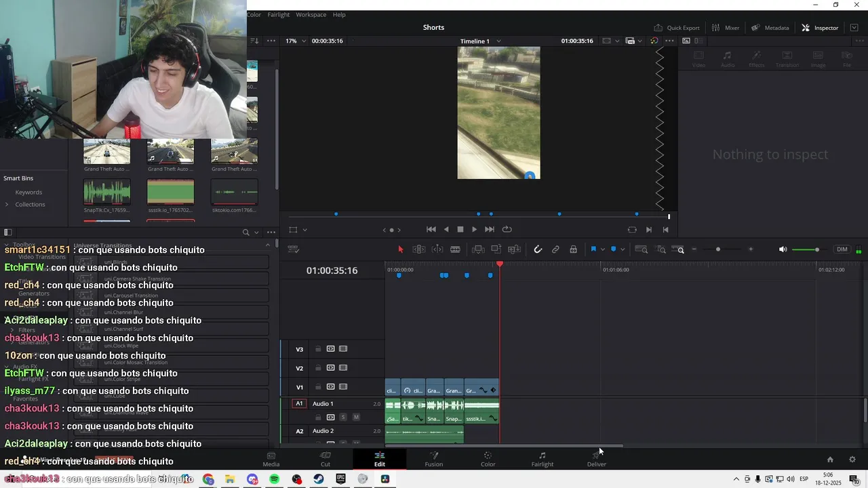868x488 pixels.
Task: Select the arrow Selection Mode tool
Action: 401,249
